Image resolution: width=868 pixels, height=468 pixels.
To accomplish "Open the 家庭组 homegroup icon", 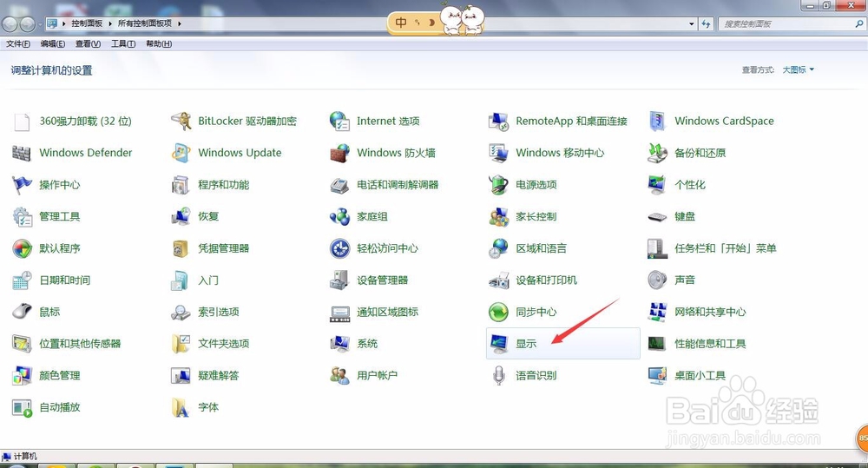I will (x=339, y=216).
